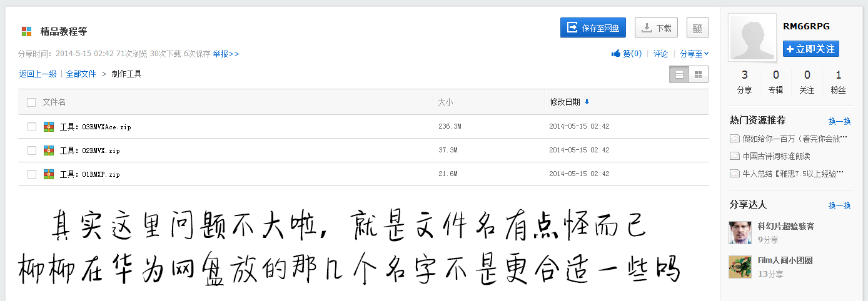
Task: Sort by the 大小 column header
Action: click(x=445, y=102)
